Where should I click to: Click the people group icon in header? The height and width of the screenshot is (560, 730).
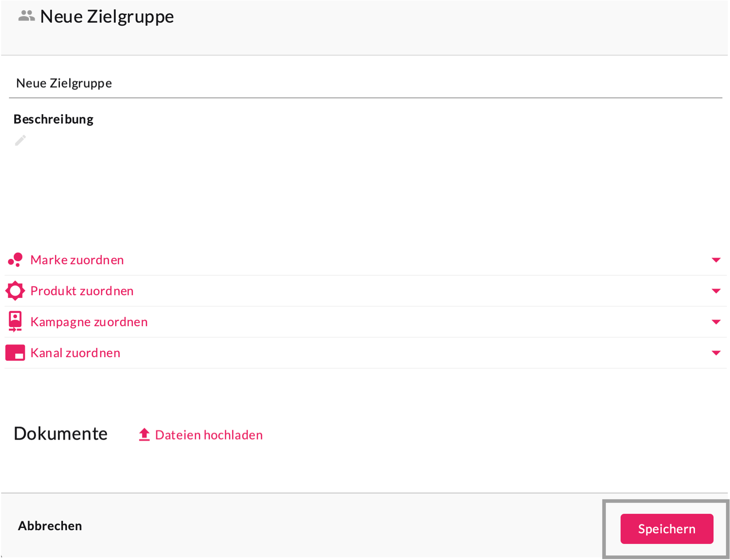coord(26,16)
